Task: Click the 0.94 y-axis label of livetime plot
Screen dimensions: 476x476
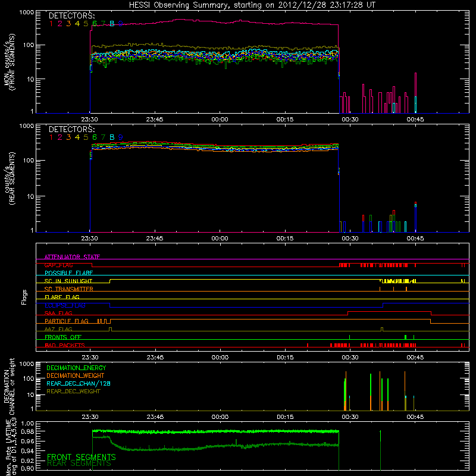Action: 27,451
